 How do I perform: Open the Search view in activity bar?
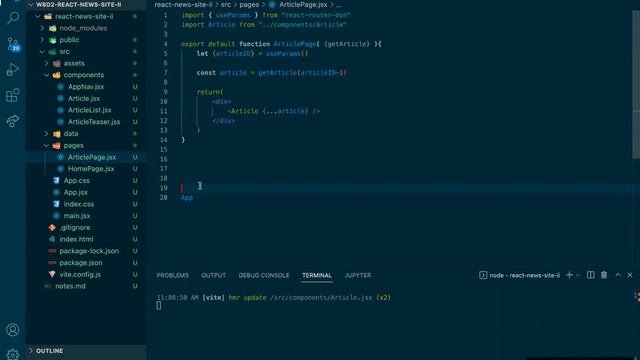click(x=13, y=18)
